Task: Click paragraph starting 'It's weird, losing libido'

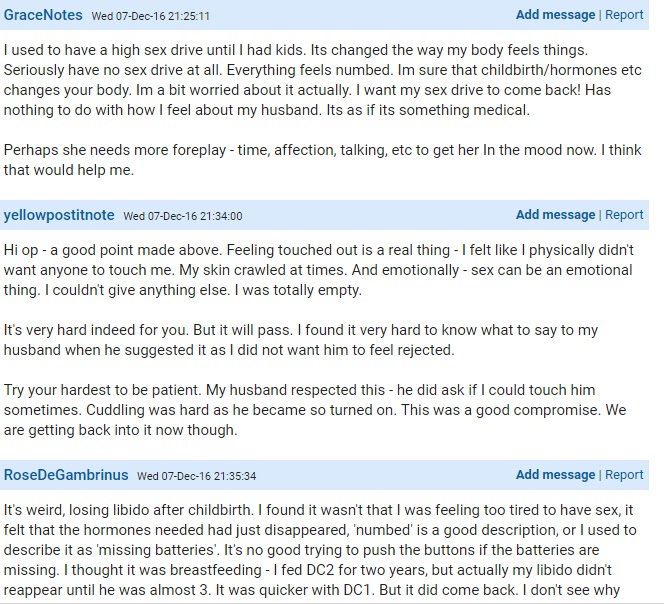Action: tap(320, 550)
